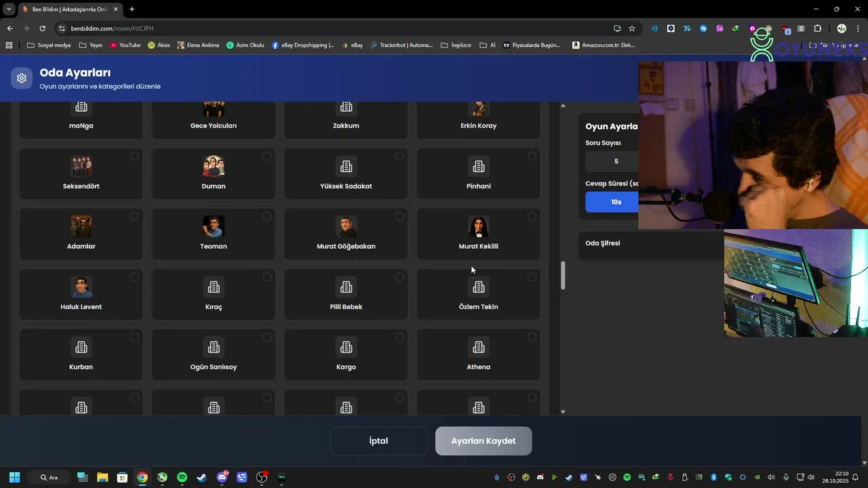Viewport: 868px width, 488px height.
Task: Click the placeholder icon above Zakkum
Action: point(346,107)
